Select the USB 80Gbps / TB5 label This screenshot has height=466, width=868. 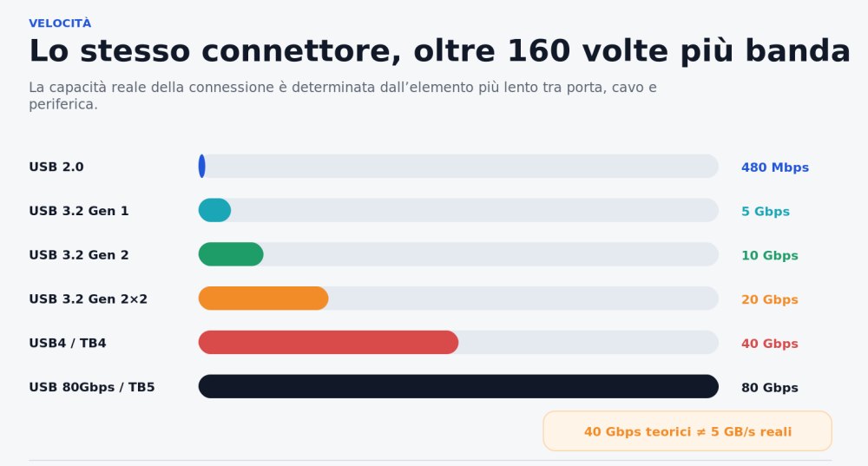[x=92, y=387]
